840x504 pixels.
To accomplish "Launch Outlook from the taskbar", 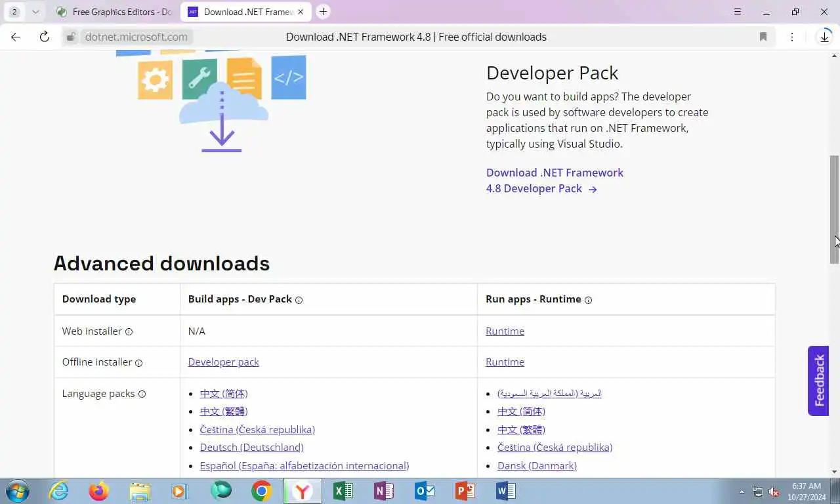I will pyautogui.click(x=425, y=491).
